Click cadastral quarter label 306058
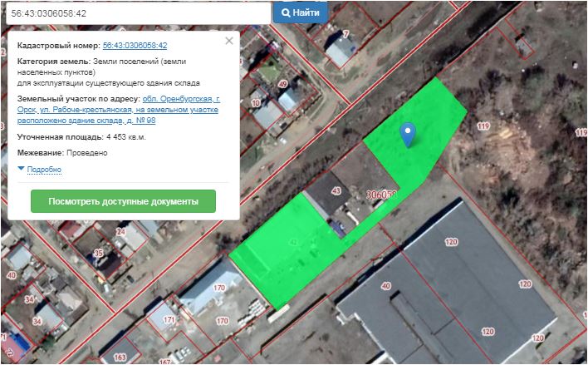 pyautogui.click(x=382, y=194)
